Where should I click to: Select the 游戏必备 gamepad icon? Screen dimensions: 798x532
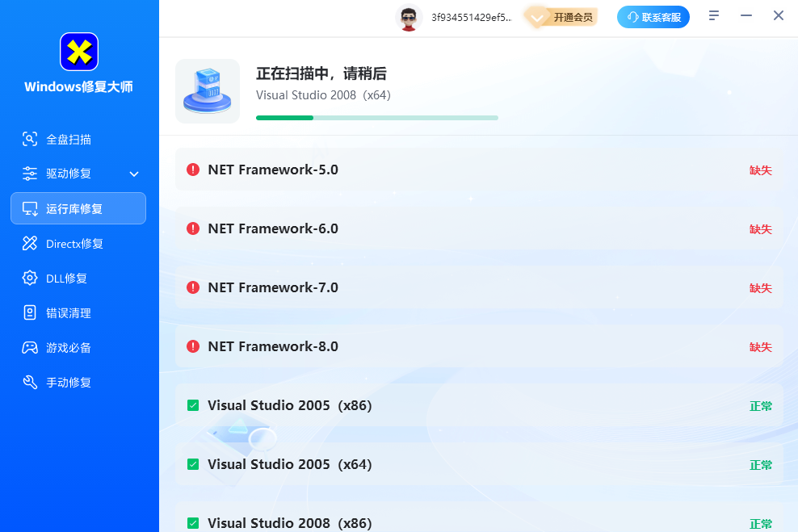click(30, 347)
